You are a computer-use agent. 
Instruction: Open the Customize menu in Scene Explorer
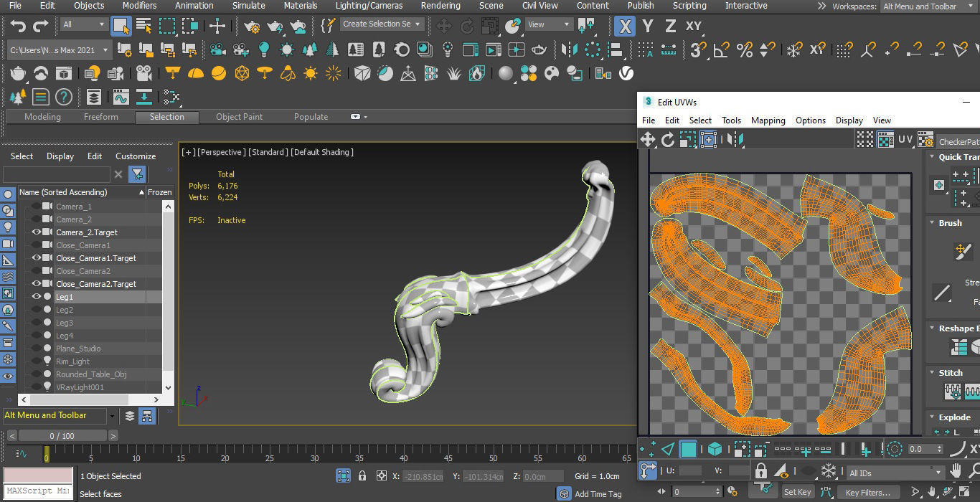(136, 156)
